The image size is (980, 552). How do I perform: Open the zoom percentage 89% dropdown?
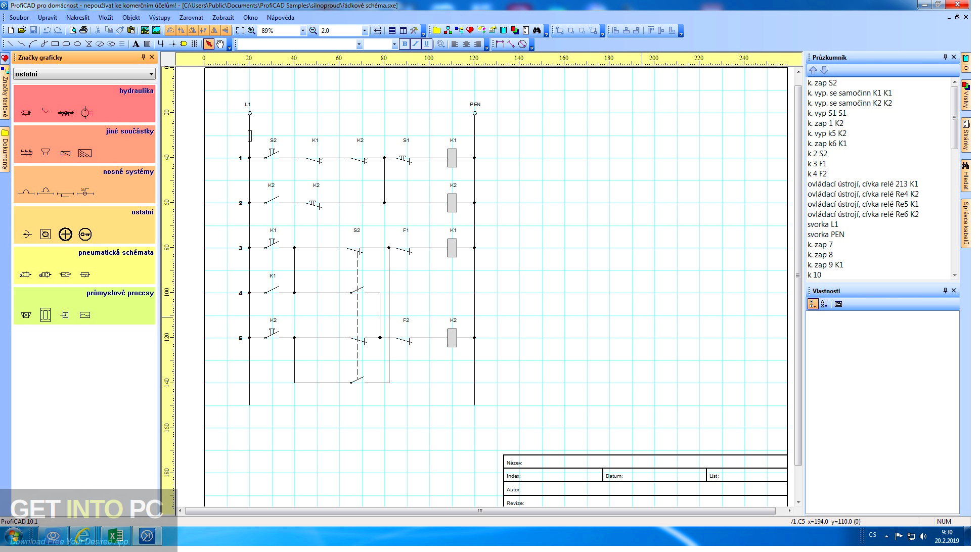[x=303, y=31]
